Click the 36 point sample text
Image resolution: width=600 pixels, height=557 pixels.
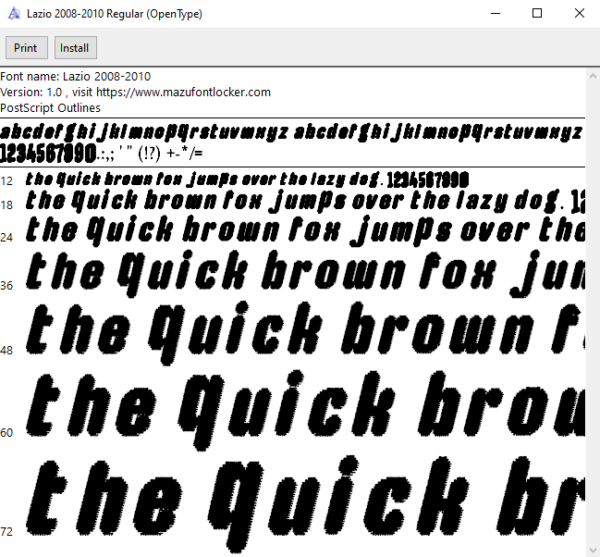305,274
